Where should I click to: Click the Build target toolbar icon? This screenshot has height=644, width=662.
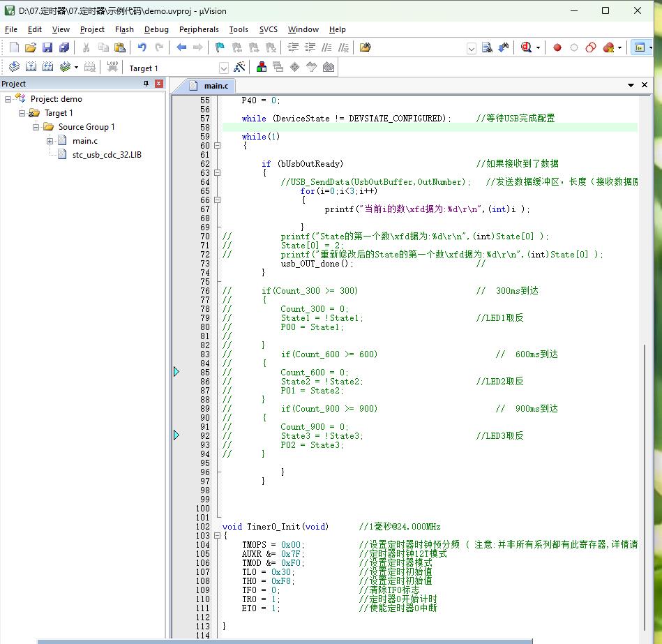coord(31,67)
